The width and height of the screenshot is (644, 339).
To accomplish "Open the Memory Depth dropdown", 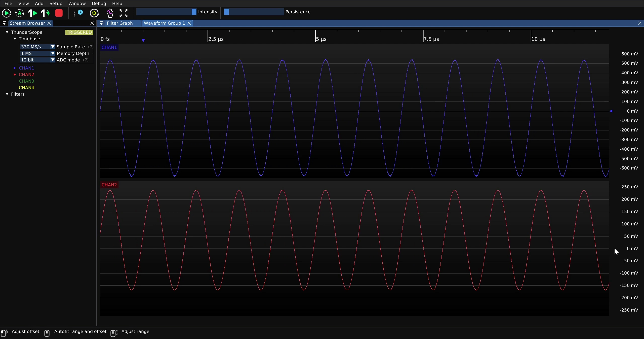I will pos(37,53).
